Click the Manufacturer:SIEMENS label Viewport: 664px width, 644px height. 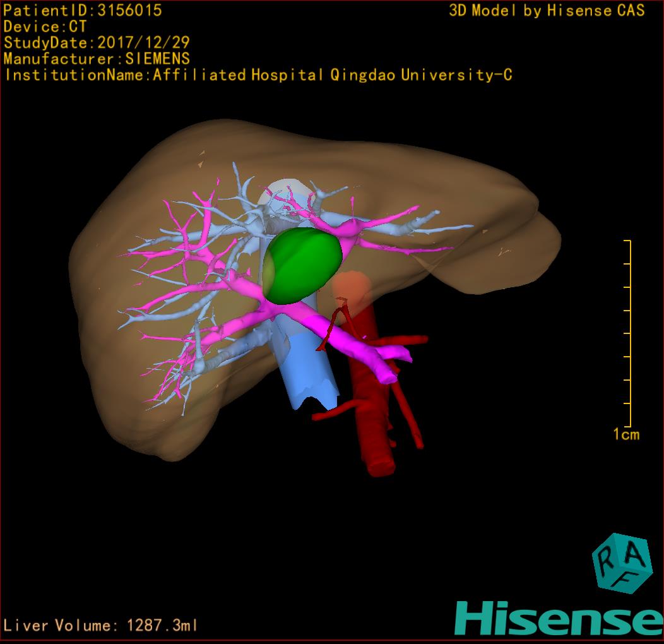(97, 59)
